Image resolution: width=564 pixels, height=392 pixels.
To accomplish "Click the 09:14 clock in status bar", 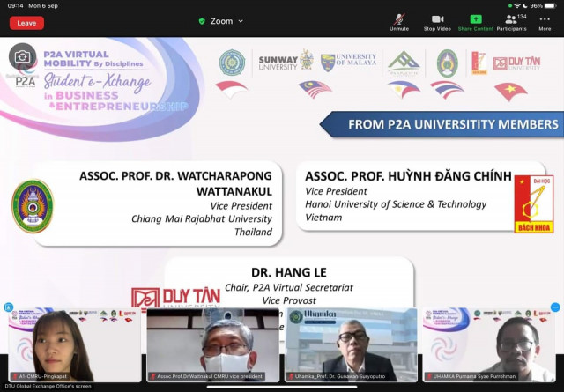I will pos(16,6).
